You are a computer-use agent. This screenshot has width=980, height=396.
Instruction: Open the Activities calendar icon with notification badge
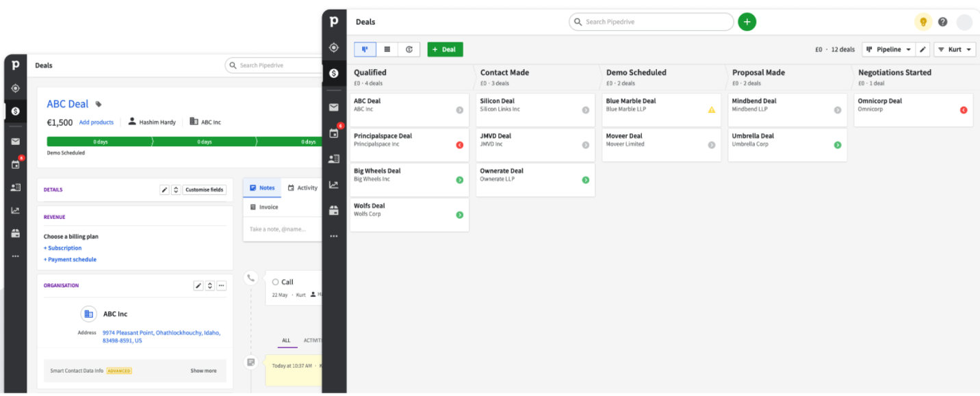click(334, 133)
